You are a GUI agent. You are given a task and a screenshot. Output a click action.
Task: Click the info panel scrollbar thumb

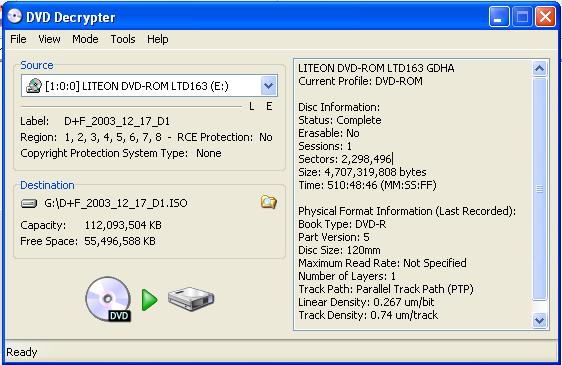539,189
